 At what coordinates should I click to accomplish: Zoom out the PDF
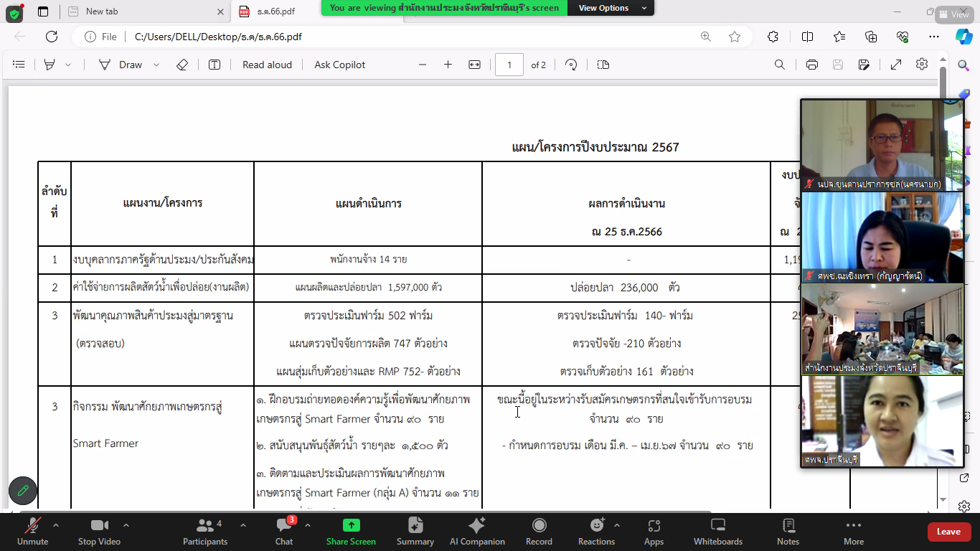tap(423, 65)
